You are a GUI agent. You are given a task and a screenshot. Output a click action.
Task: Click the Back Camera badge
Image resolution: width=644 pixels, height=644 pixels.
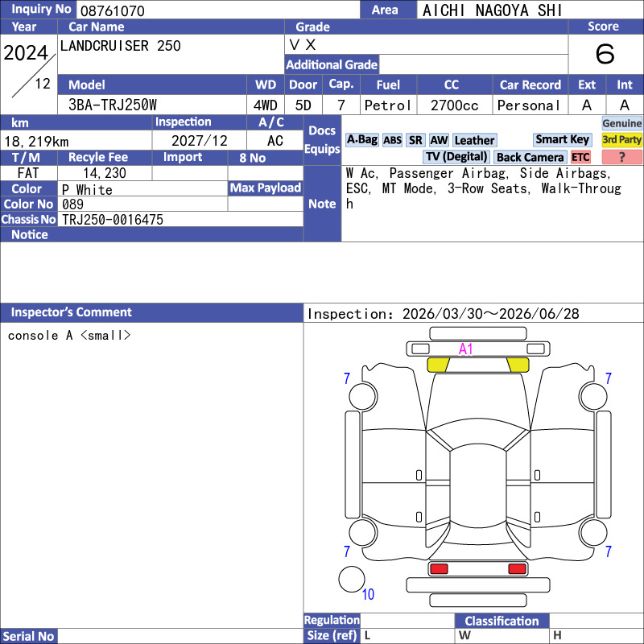[x=530, y=157]
